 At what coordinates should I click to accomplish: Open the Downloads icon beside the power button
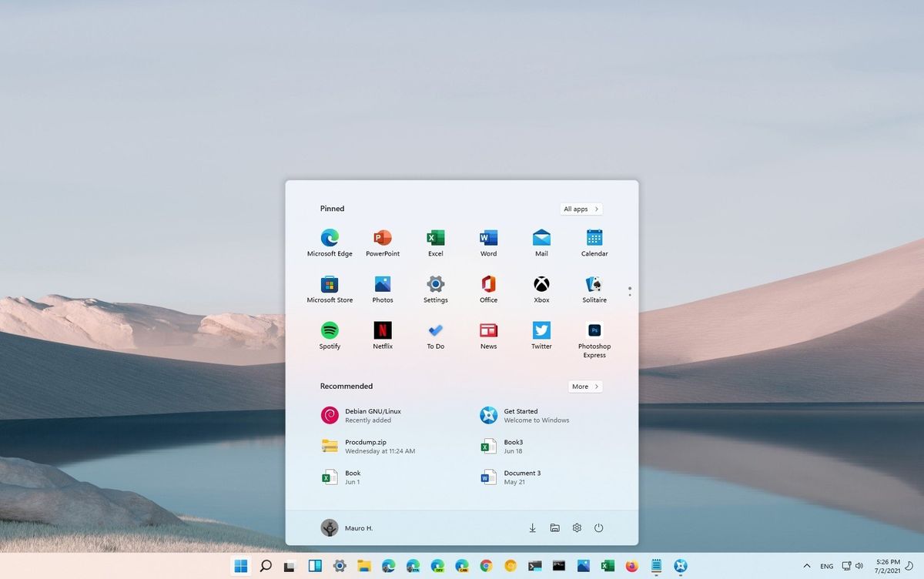[x=532, y=528]
